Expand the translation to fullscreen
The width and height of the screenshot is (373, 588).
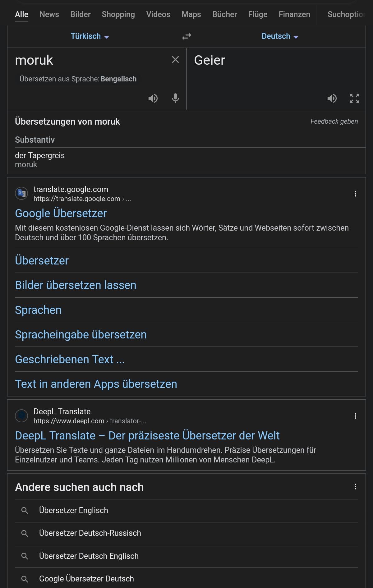pyautogui.click(x=354, y=99)
